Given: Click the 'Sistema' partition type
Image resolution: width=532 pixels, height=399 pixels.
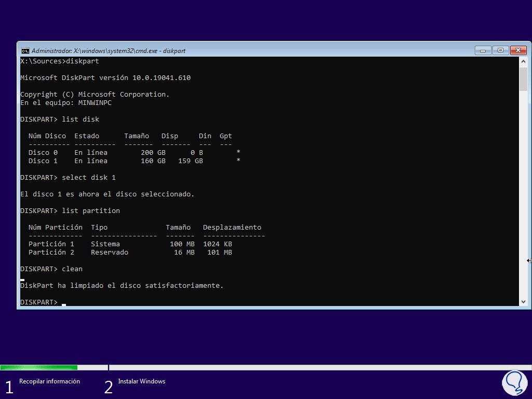Looking at the screenshot, I should [x=105, y=244].
